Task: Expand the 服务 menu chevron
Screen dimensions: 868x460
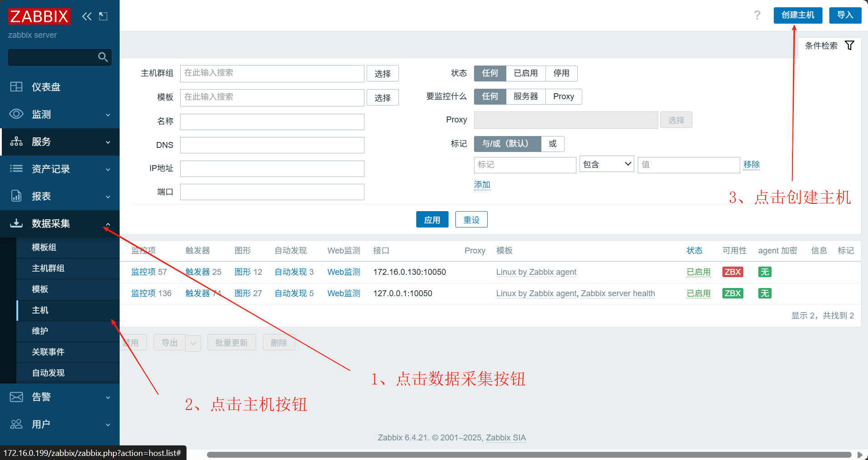Action: (x=108, y=142)
